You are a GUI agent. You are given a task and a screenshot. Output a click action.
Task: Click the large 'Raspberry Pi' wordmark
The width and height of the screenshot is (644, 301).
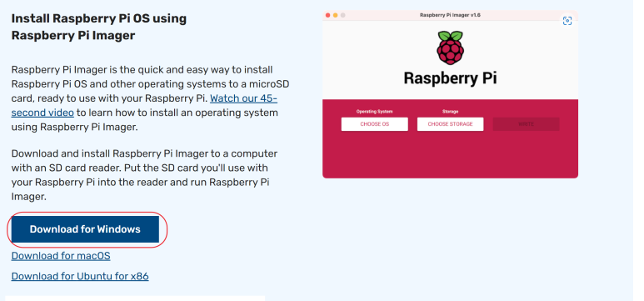pyautogui.click(x=450, y=78)
